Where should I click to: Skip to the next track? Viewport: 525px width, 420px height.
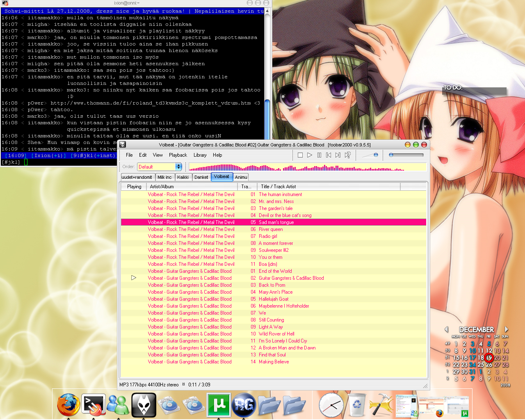(338, 155)
